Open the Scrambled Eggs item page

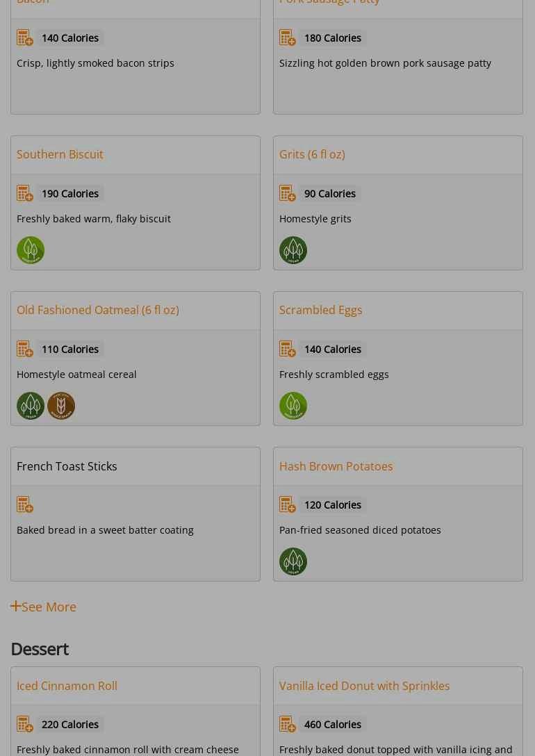[320, 310]
